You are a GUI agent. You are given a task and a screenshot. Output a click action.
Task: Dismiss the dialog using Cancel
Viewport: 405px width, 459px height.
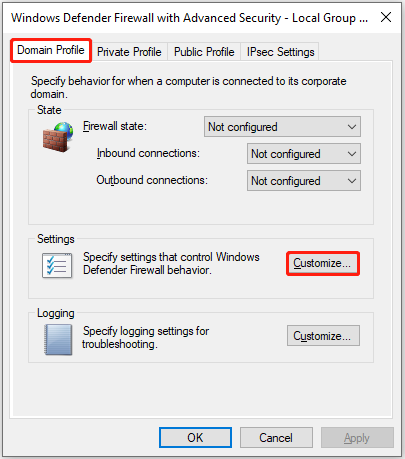point(276,438)
